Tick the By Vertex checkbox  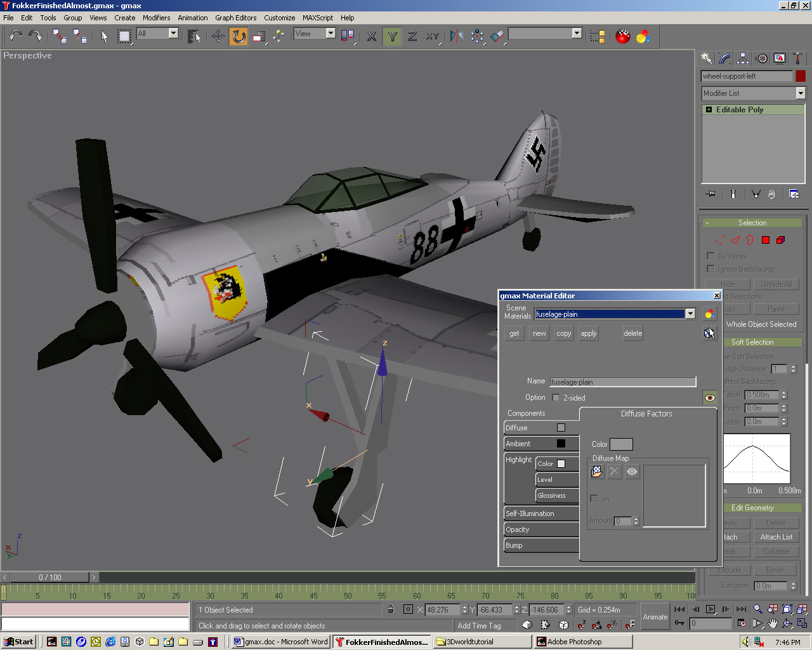click(x=710, y=256)
